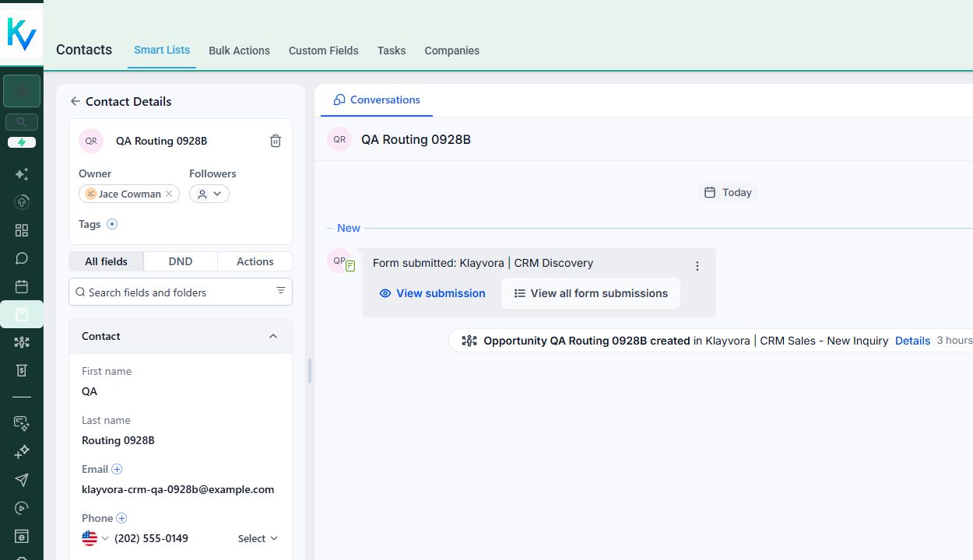
Task: Click the Last name field Routing 0928B
Action: point(118,440)
